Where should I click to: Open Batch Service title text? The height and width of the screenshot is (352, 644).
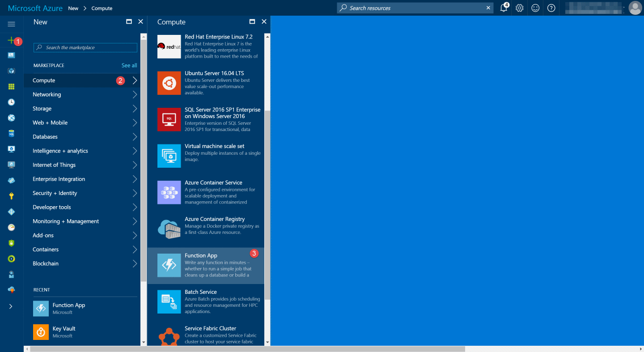[x=201, y=292]
